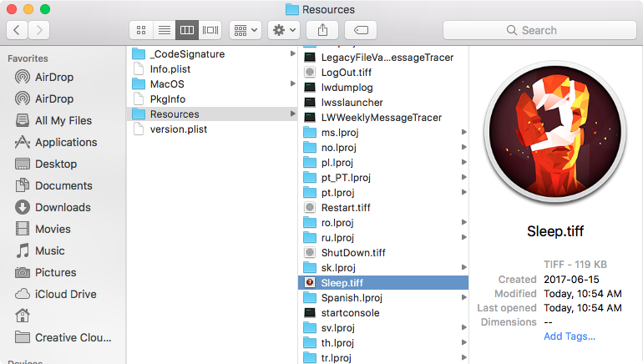643x364 pixels.
Task: Select the startconsole executable
Action: [383, 313]
